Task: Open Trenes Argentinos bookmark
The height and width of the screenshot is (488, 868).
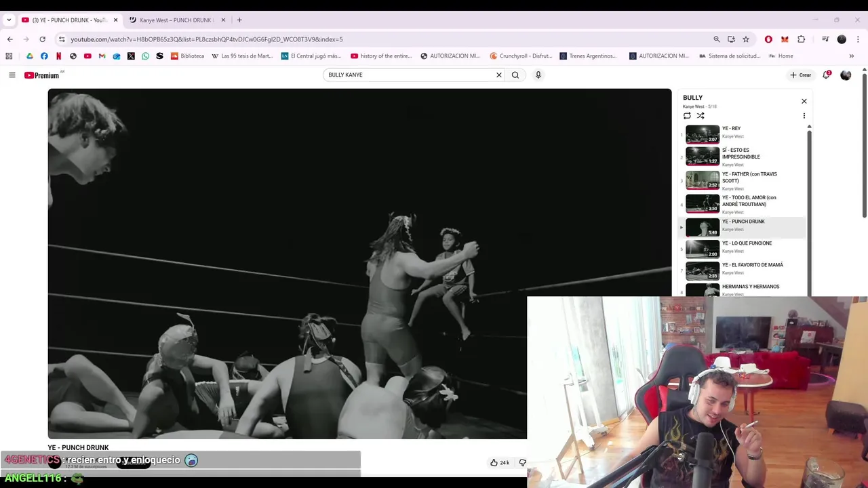Action: tap(588, 56)
